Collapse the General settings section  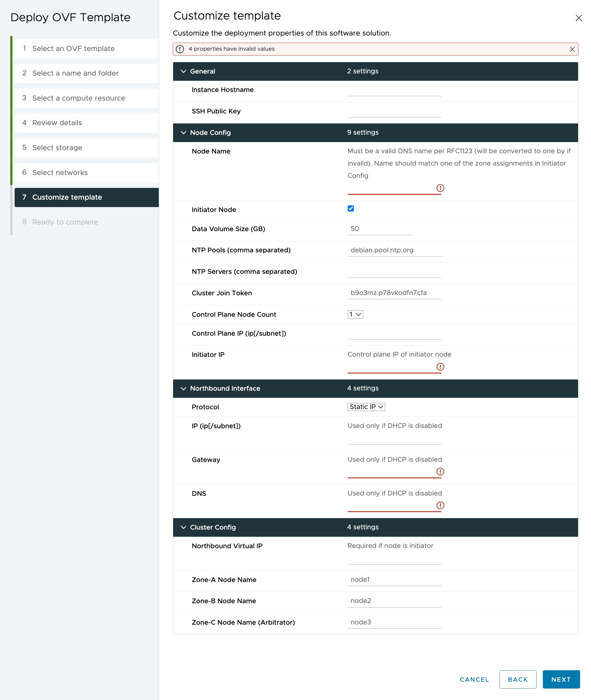click(x=184, y=71)
